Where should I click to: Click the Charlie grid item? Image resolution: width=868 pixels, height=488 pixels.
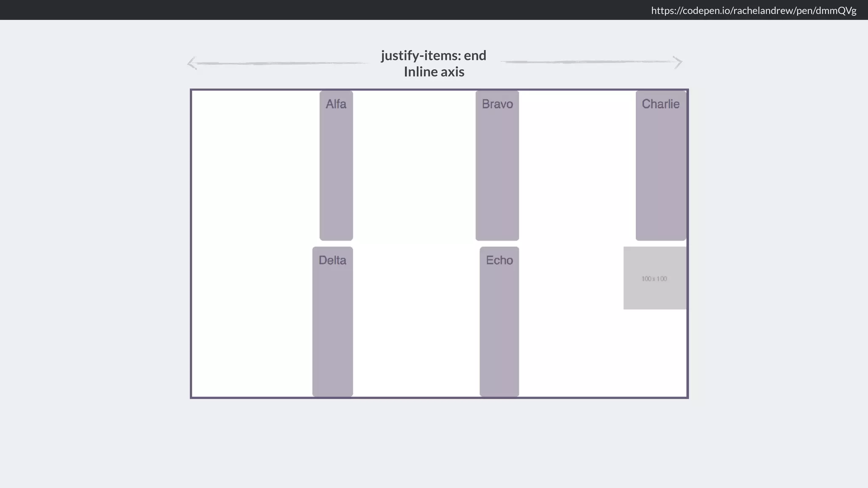[x=660, y=165]
